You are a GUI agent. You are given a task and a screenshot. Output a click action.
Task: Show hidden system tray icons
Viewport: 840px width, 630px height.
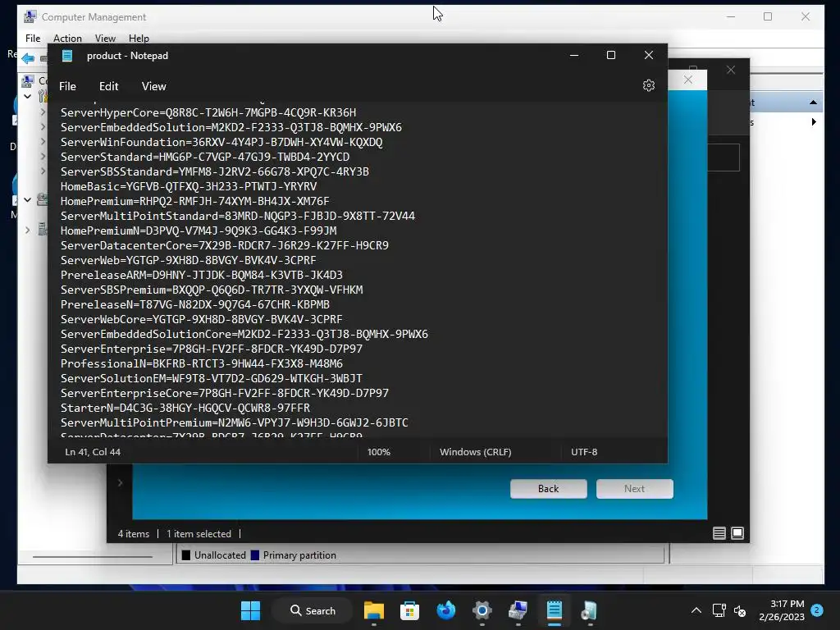(x=696, y=610)
